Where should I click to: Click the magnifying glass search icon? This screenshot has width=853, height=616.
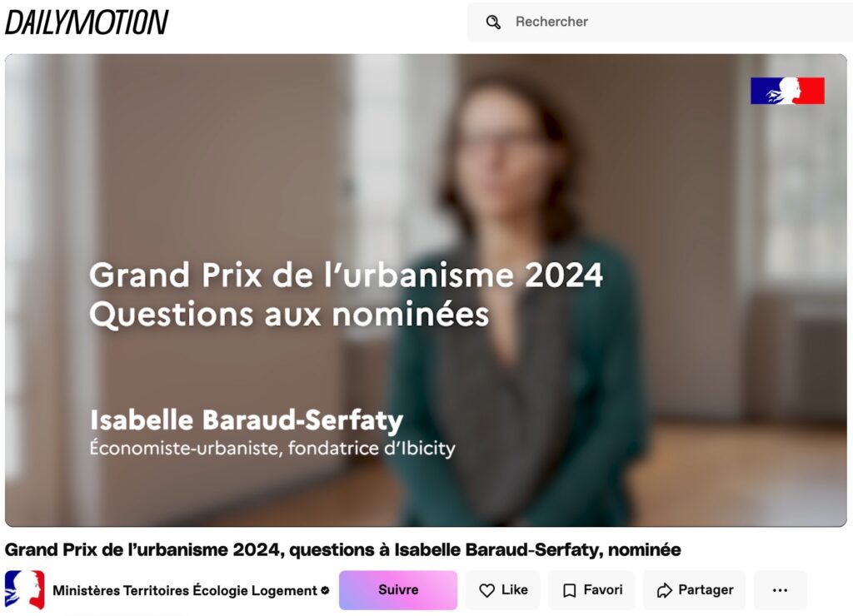tap(493, 22)
